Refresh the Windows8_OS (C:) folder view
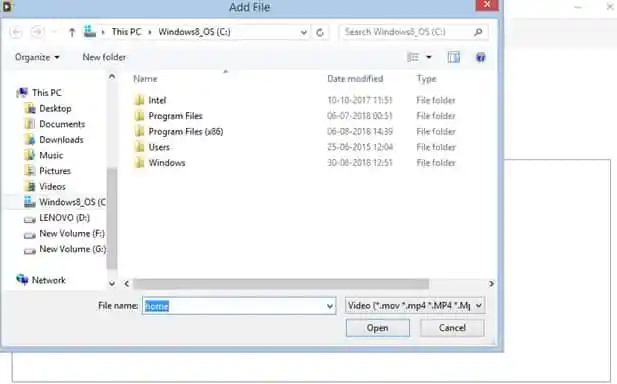617x384 pixels. point(320,32)
